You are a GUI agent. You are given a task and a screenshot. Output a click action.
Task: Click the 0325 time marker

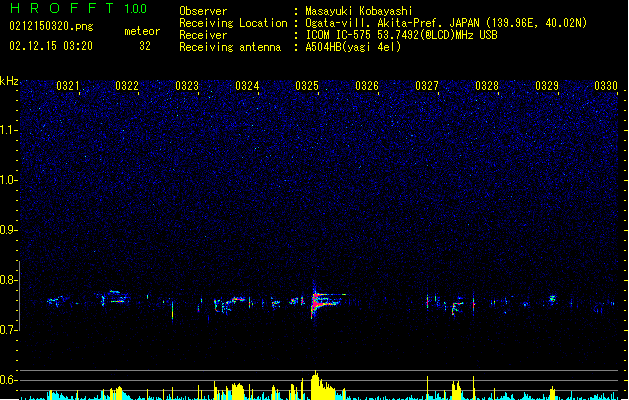click(x=307, y=86)
